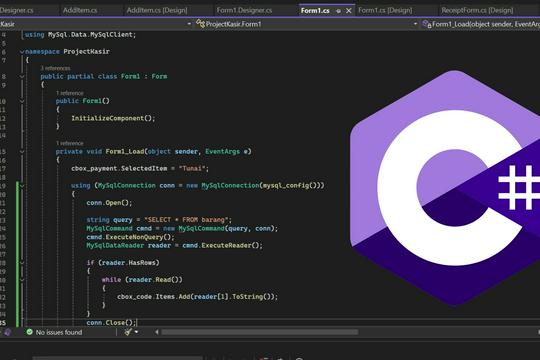Collapse the Form1() constructor block
This screenshot has width=540, height=360.
coord(22,101)
